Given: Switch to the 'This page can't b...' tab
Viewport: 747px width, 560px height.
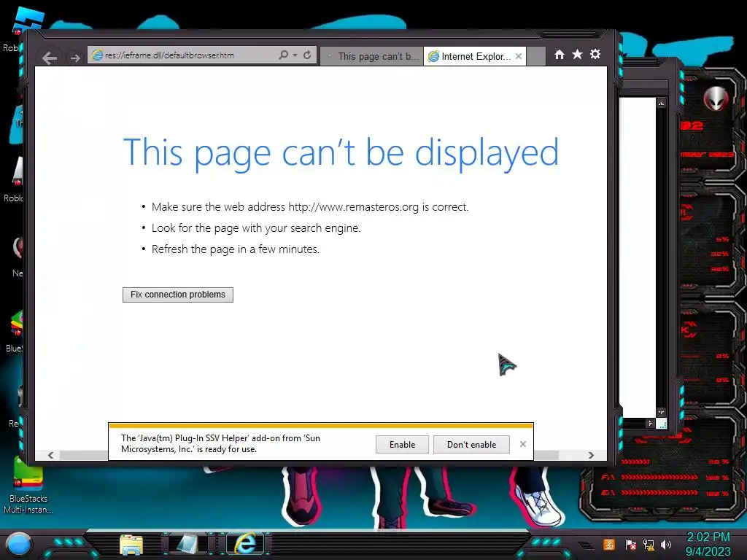Looking at the screenshot, I should tap(371, 56).
